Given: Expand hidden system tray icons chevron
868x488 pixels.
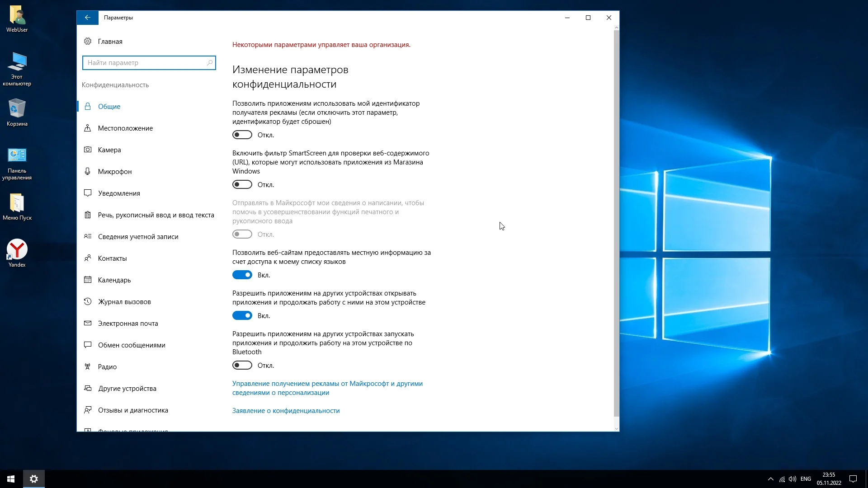Looking at the screenshot, I should click(x=770, y=479).
